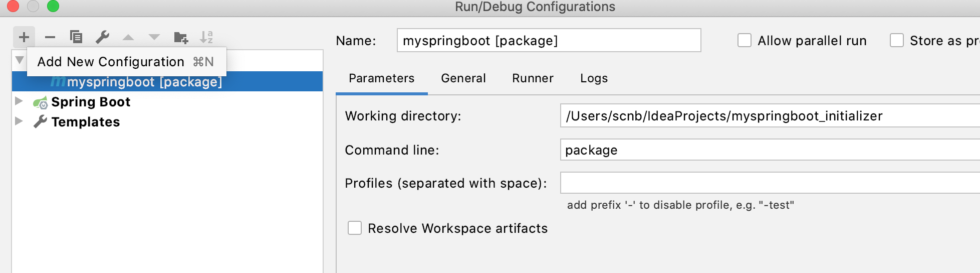Enable the Allow parallel run checkbox

(745, 41)
